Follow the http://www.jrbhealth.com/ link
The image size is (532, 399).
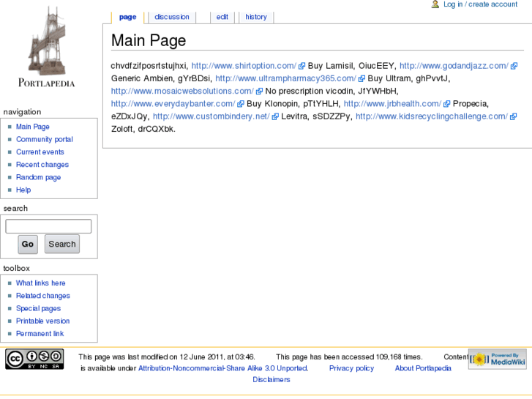point(392,103)
